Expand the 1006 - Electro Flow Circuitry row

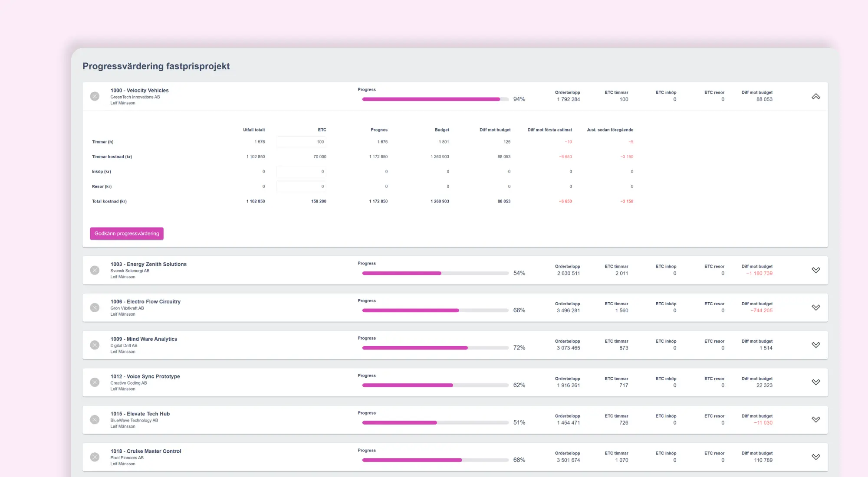pos(816,307)
